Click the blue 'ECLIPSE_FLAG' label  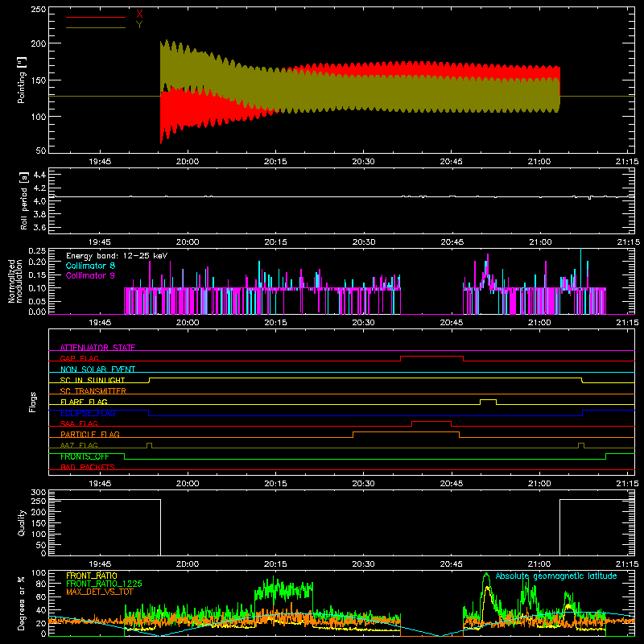(x=88, y=413)
